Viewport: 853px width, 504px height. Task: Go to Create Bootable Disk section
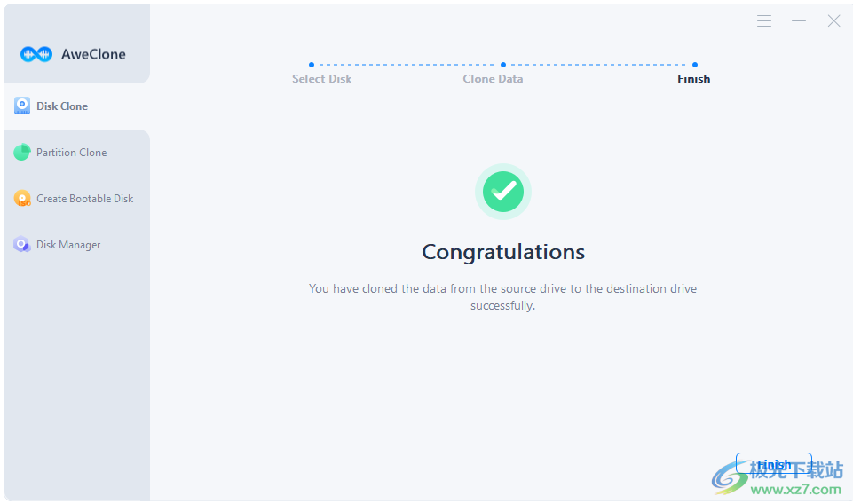click(x=76, y=199)
